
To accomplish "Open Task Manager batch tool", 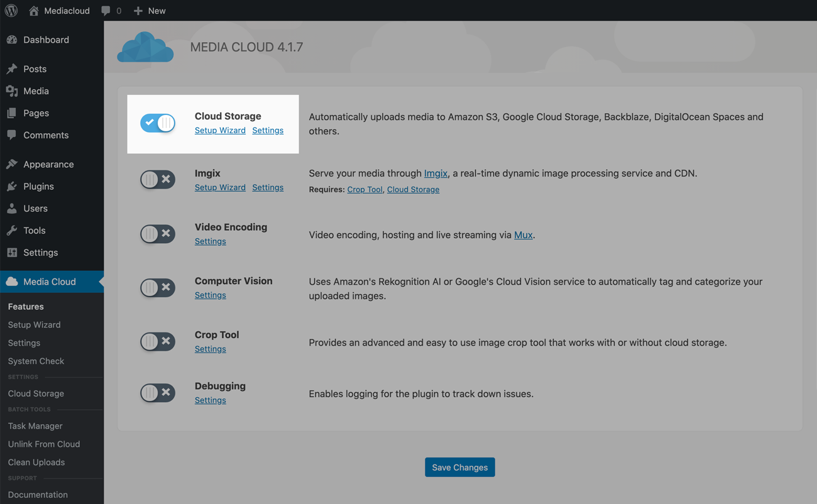I will pyautogui.click(x=35, y=426).
